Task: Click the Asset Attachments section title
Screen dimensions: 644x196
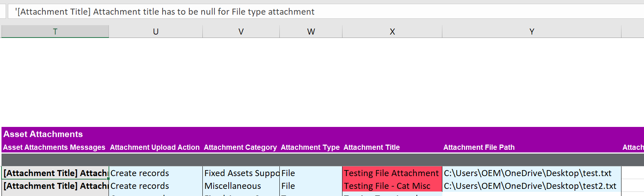Action: (43, 134)
